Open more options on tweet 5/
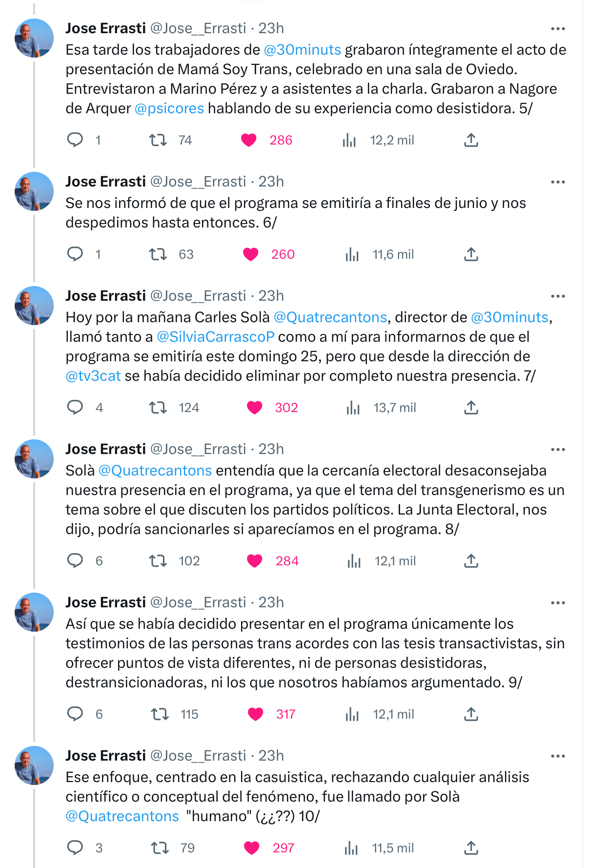Viewport: 606px width, 868px height. [x=558, y=29]
